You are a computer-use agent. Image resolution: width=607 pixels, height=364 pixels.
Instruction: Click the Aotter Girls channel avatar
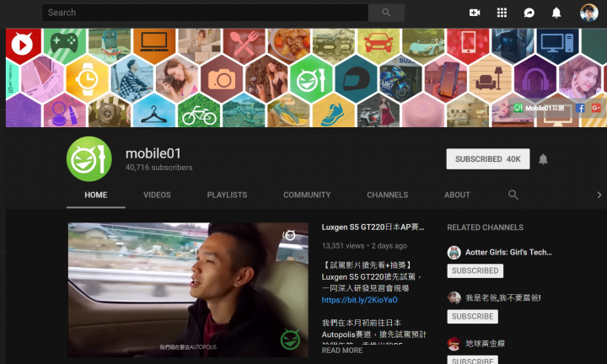(x=454, y=253)
